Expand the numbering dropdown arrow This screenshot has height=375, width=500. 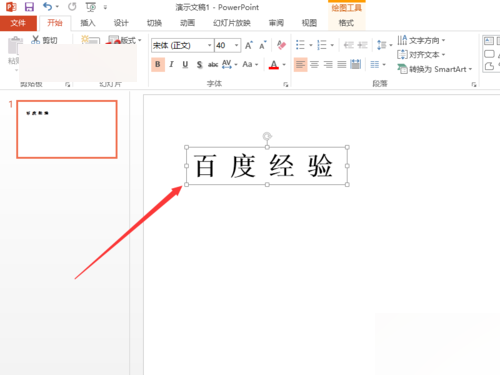coord(332,45)
